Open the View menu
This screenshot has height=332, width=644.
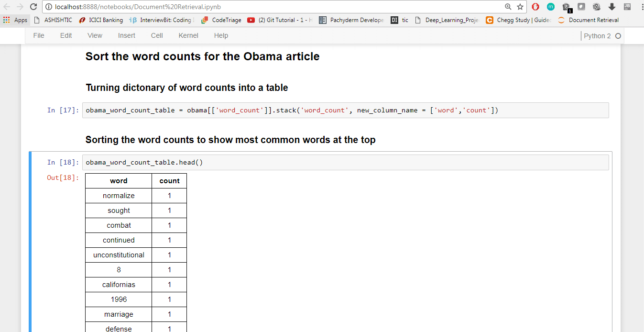click(95, 35)
